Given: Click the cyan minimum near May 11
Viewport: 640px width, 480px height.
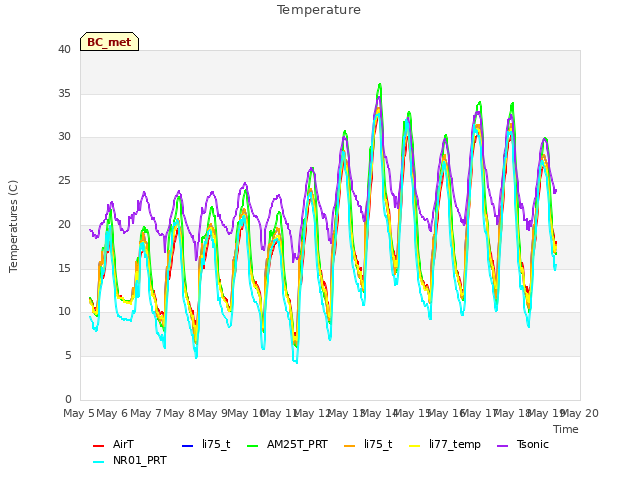Looking at the screenshot, I should pyautogui.click(x=296, y=362).
